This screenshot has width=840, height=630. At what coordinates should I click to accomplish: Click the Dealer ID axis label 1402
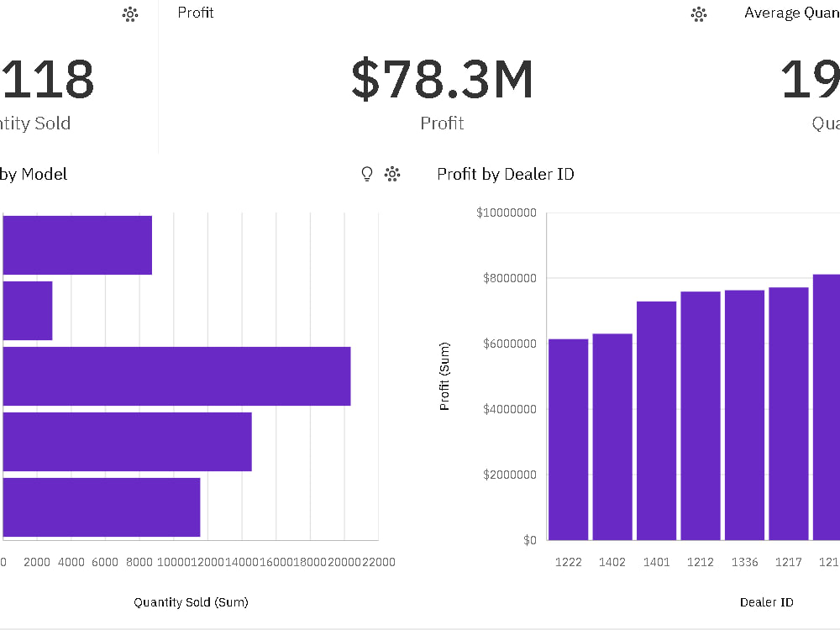(x=612, y=562)
